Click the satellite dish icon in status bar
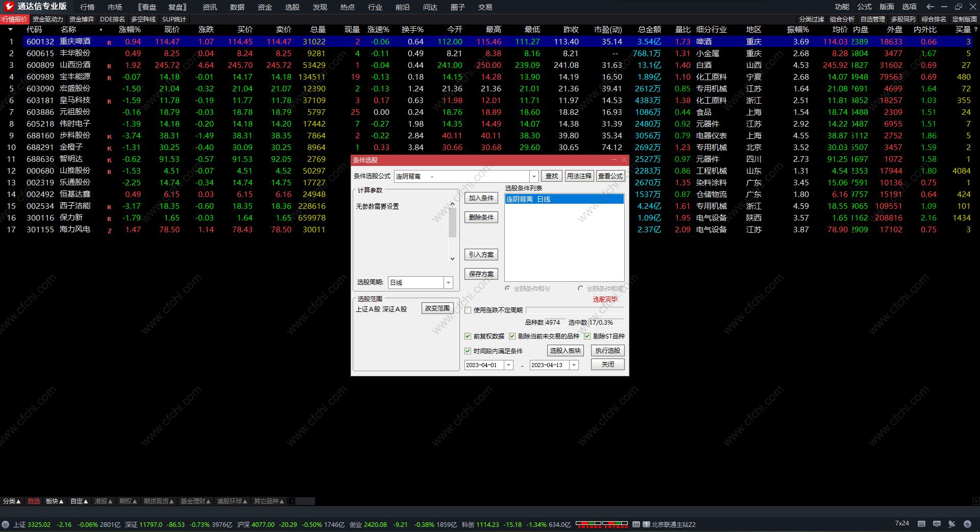980x532 pixels. 952,524
